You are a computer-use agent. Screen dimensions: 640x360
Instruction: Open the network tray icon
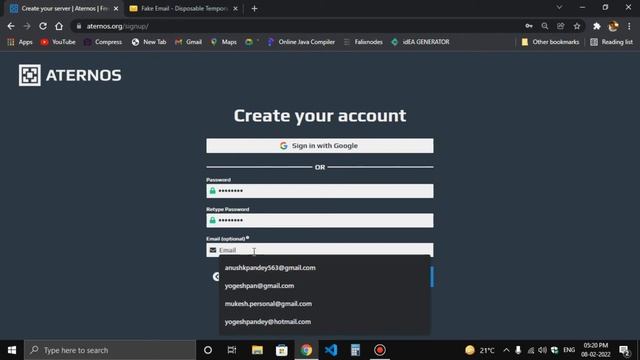click(531, 350)
